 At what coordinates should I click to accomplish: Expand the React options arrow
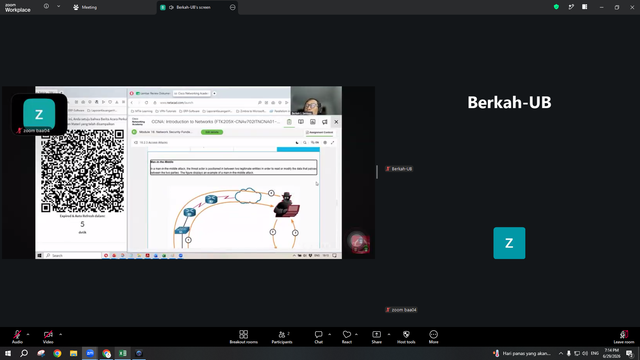click(356, 334)
